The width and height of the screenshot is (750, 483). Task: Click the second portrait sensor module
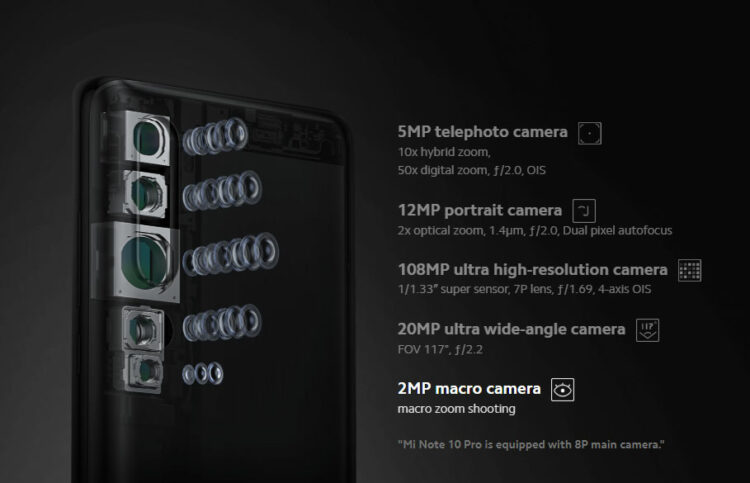tap(145, 194)
